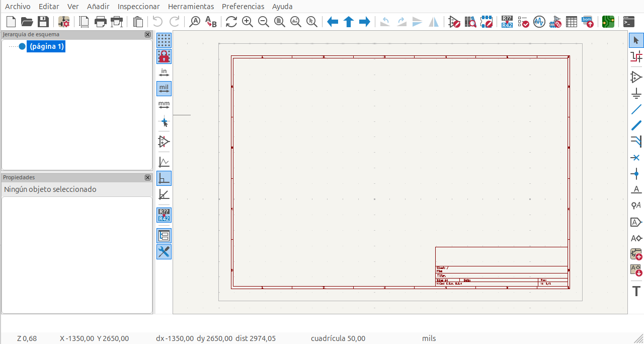The height and width of the screenshot is (344, 644).
Task: Close the Propiedades panel
Action: click(x=147, y=178)
